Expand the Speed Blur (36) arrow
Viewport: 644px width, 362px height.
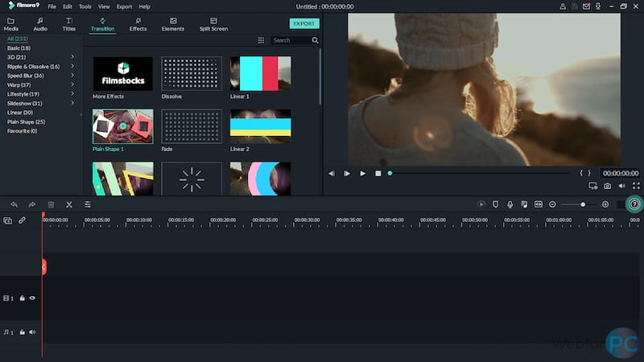(x=72, y=75)
